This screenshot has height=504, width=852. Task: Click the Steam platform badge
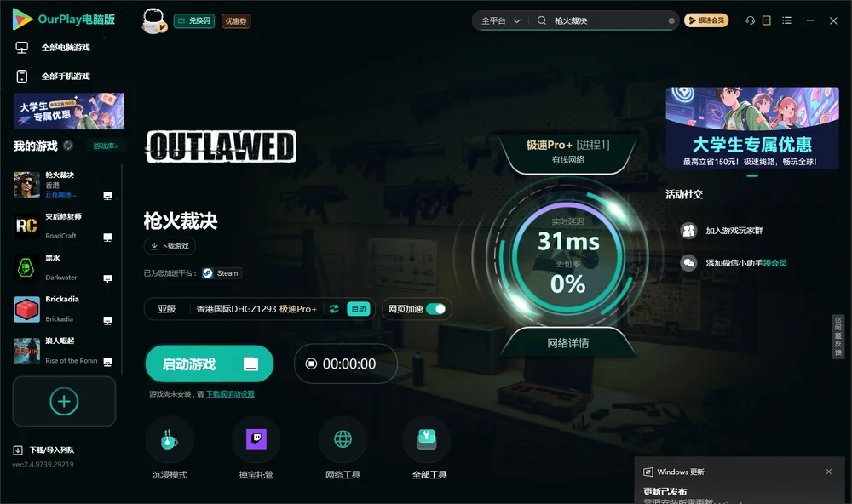(222, 273)
